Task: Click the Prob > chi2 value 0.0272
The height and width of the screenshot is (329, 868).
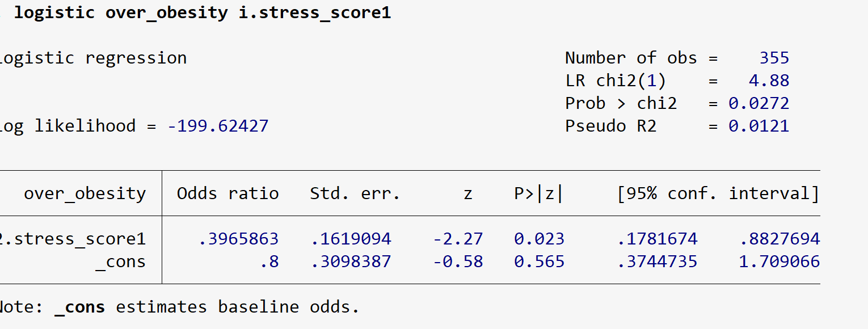Action: (x=759, y=103)
